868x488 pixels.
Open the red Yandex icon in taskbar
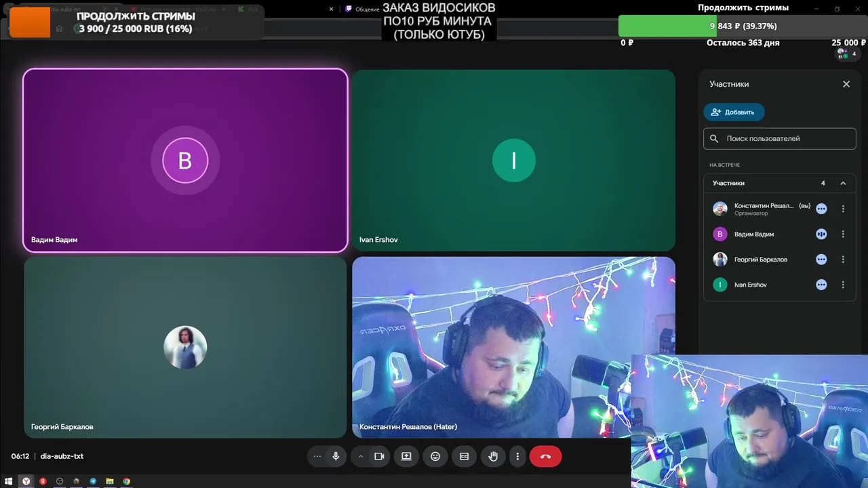point(43,481)
